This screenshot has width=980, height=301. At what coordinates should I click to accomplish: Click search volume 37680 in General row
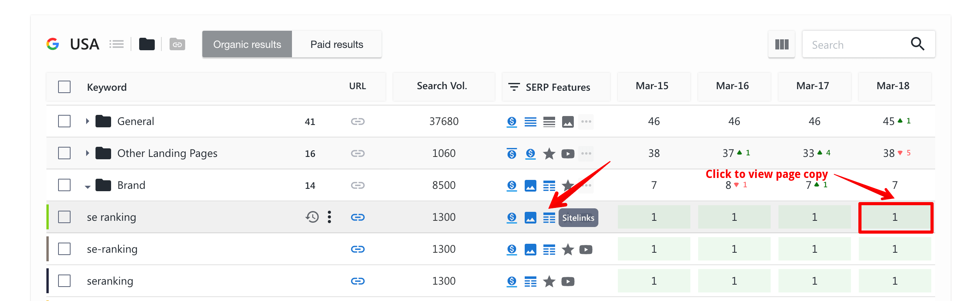pyautogui.click(x=444, y=121)
